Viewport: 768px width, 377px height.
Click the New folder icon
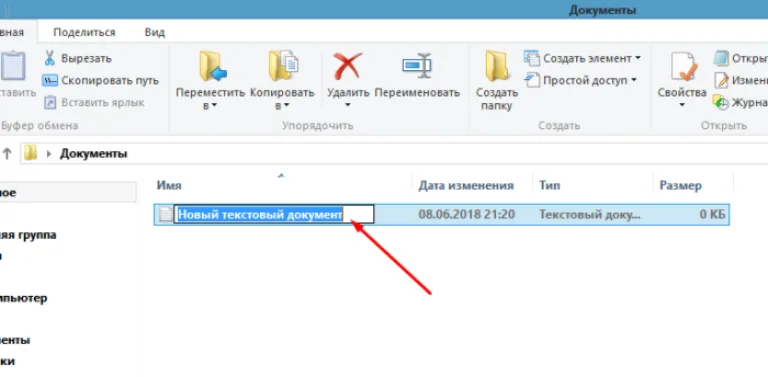(x=497, y=66)
